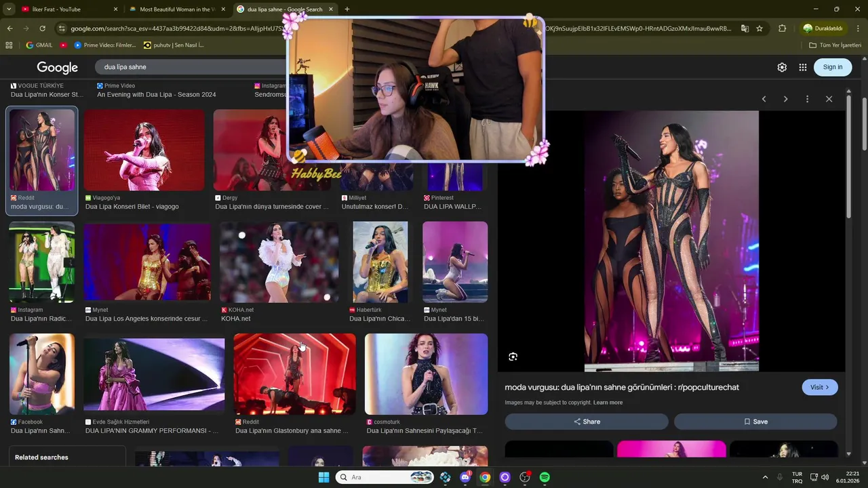Save the image with Save button
The height and width of the screenshot is (488, 868).
(x=755, y=422)
